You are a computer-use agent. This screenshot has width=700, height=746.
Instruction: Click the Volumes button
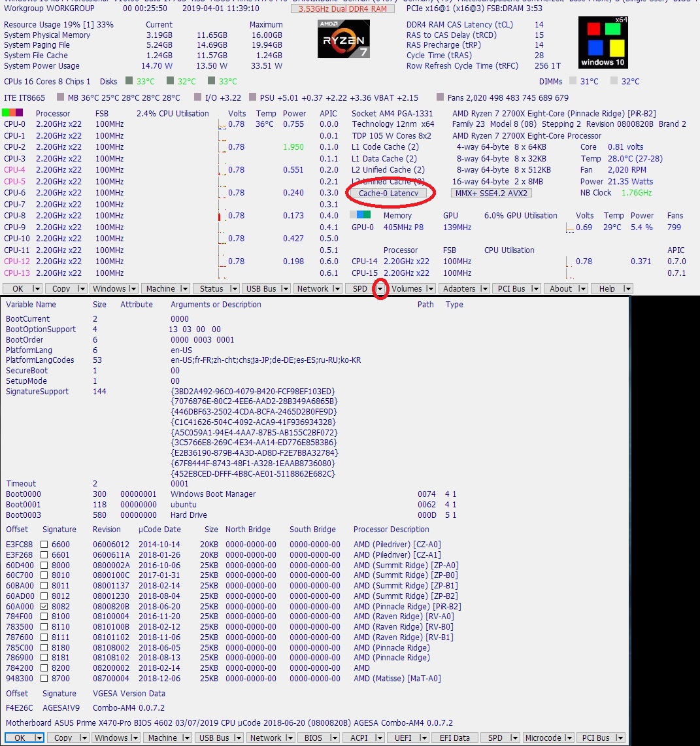click(407, 288)
